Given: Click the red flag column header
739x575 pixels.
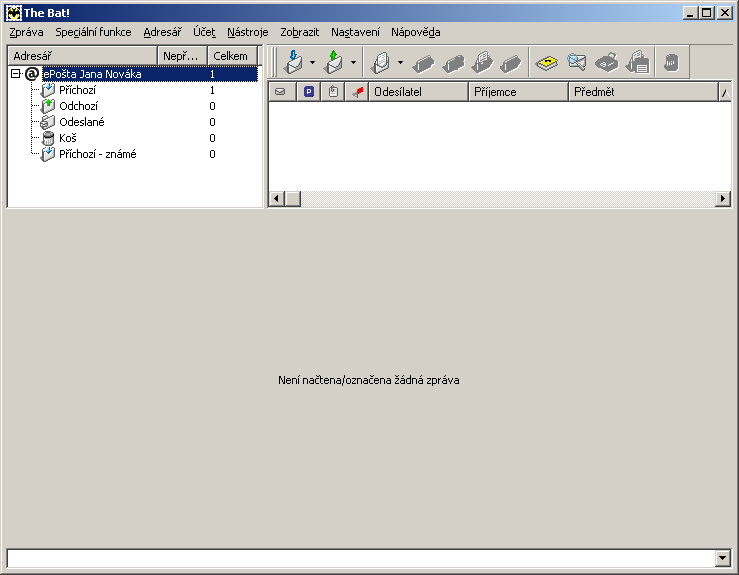Looking at the screenshot, I should pos(357,91).
